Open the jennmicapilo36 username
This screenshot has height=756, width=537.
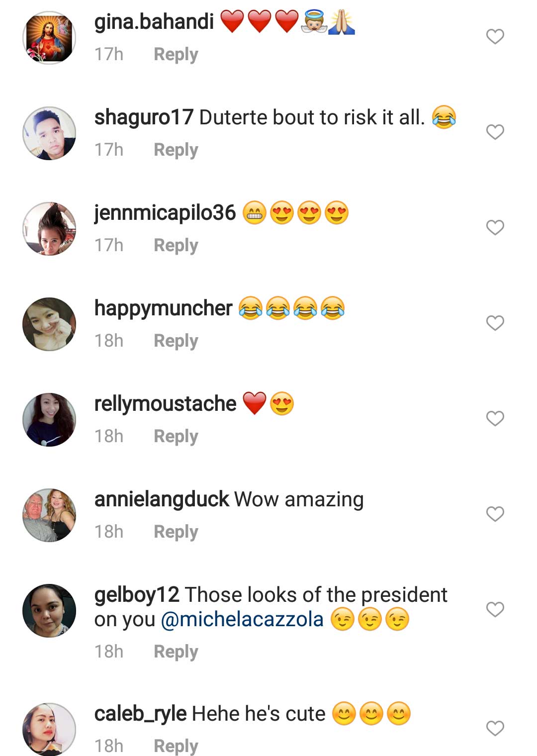click(165, 213)
